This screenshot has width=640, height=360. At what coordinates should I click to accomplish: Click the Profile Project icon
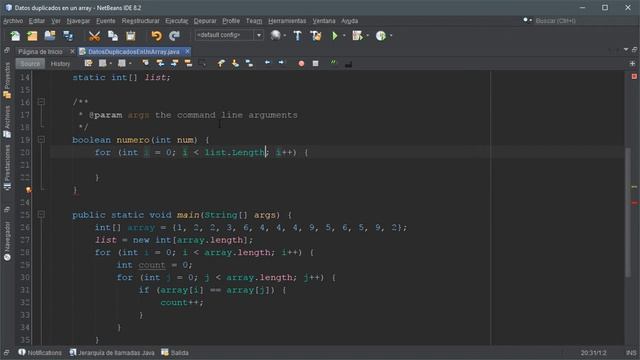pos(381,36)
